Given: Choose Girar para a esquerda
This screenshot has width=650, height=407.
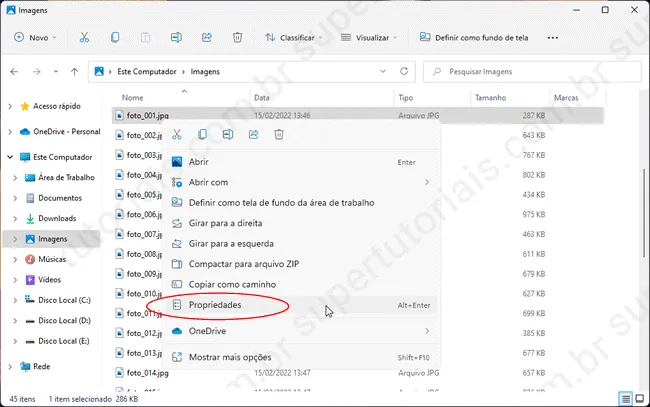Looking at the screenshot, I should tap(301, 244).
